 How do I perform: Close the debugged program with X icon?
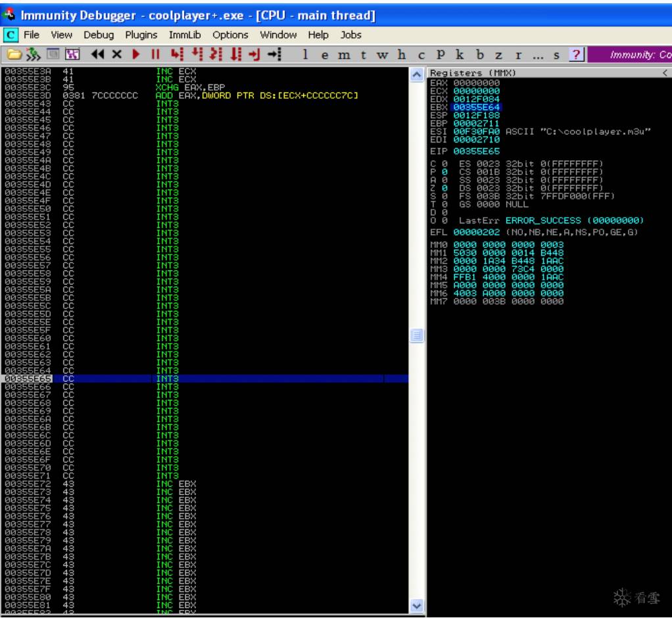pos(116,54)
